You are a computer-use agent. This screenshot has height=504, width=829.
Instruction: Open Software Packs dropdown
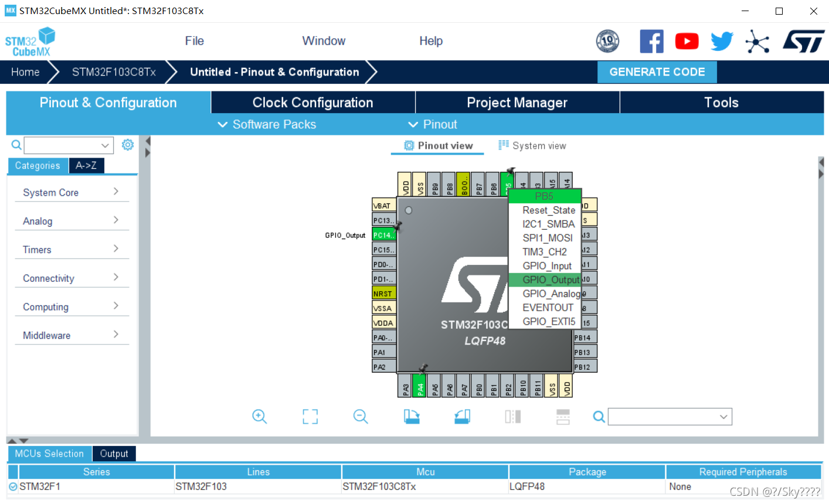[x=267, y=124]
